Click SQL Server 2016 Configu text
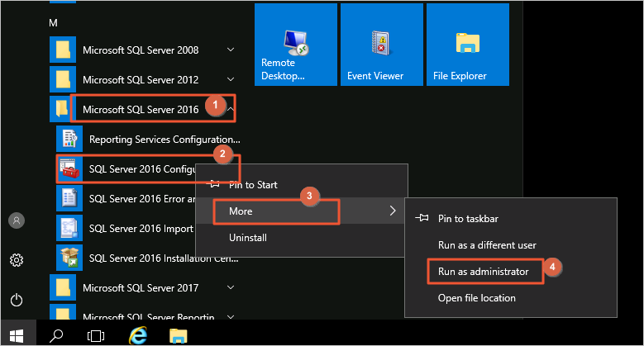This screenshot has width=644, height=346. click(142, 168)
